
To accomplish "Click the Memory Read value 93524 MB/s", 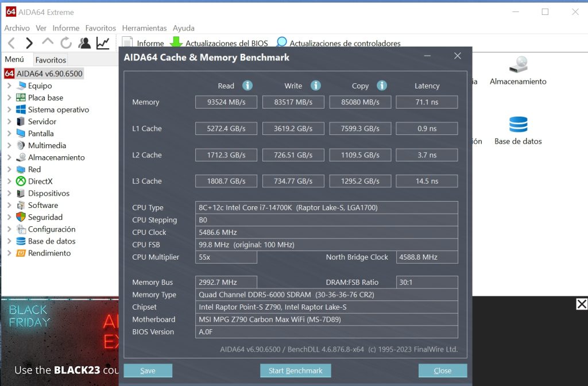I will click(226, 102).
